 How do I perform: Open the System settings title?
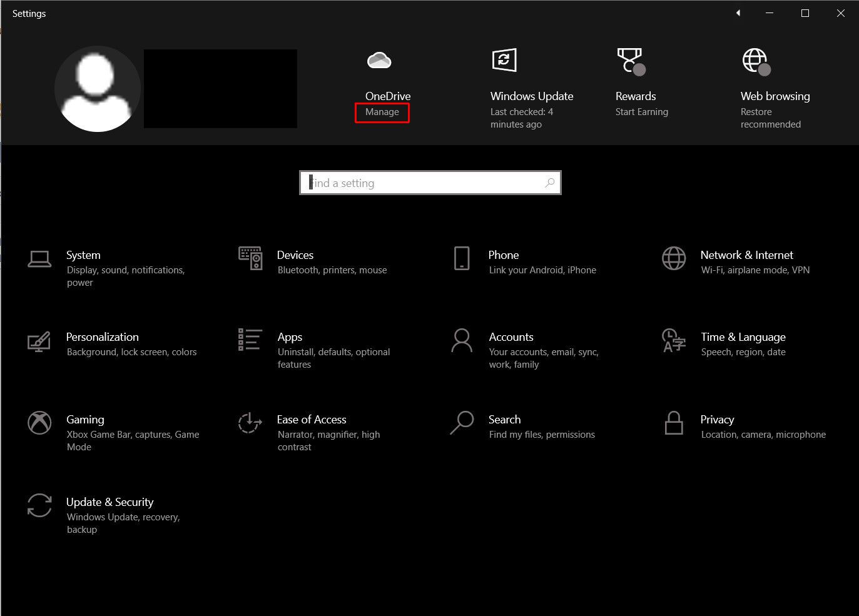coord(83,255)
